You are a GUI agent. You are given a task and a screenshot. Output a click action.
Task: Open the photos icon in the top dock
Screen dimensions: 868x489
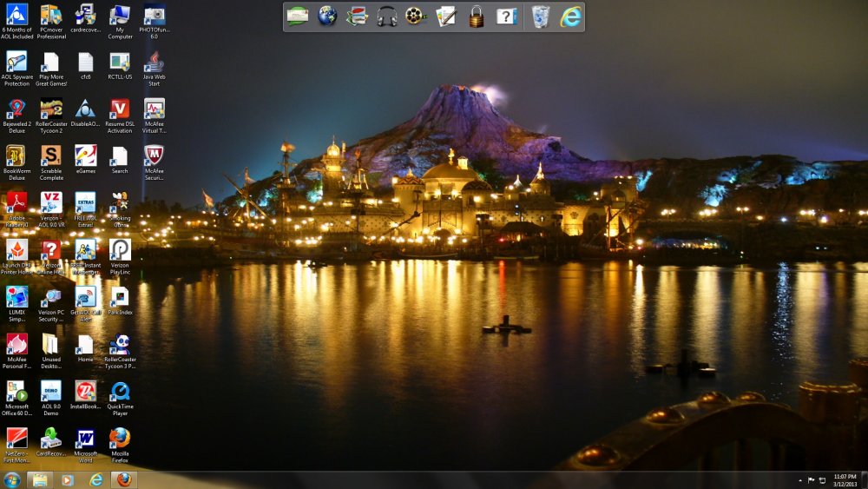click(357, 16)
